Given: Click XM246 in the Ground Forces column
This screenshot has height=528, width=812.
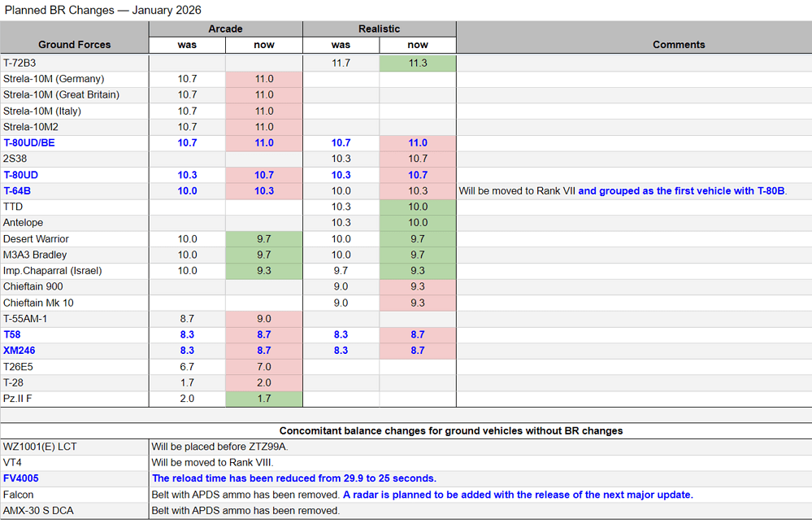Looking at the screenshot, I should click(20, 351).
